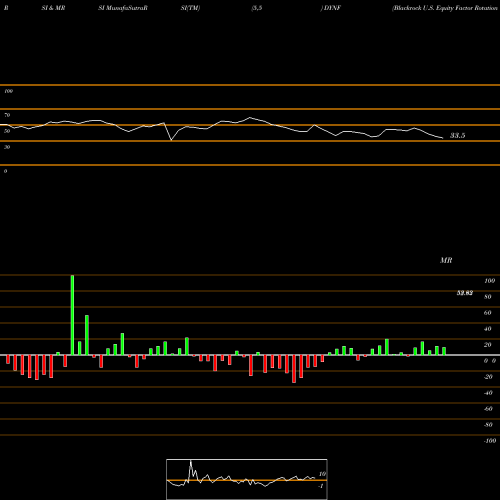Image resolution: width=500 pixels, height=500 pixels.
Task: Click the MR value 52.82 label
Action: (x=465, y=293)
